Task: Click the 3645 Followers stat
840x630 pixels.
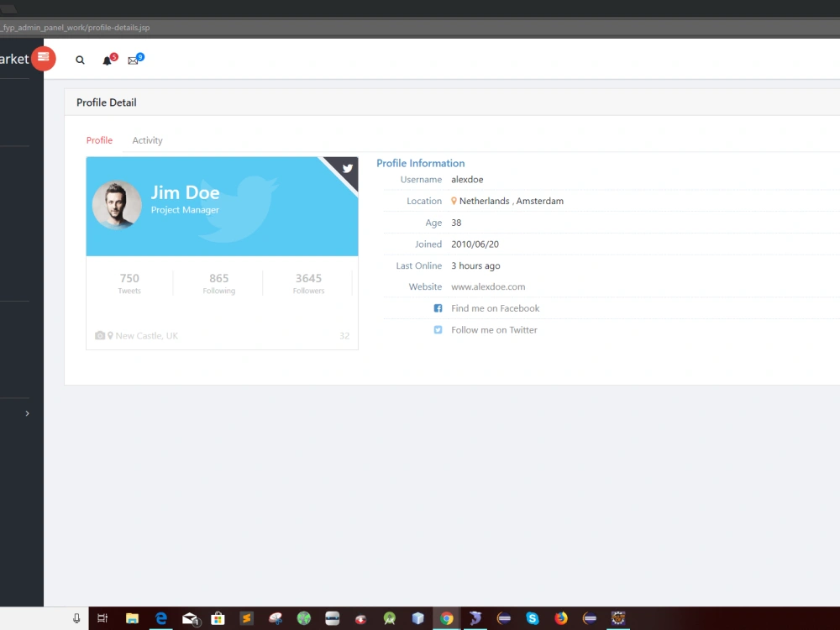Action: point(308,283)
